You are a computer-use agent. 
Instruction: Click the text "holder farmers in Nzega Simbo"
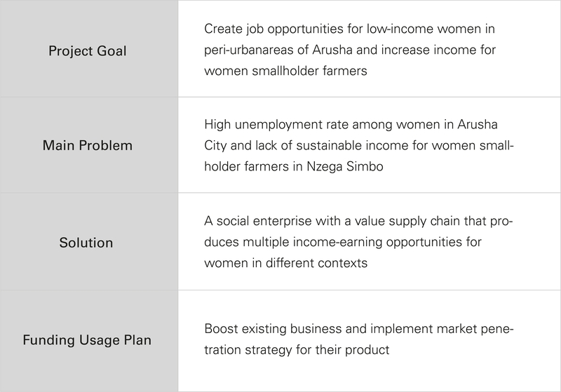coord(295,168)
